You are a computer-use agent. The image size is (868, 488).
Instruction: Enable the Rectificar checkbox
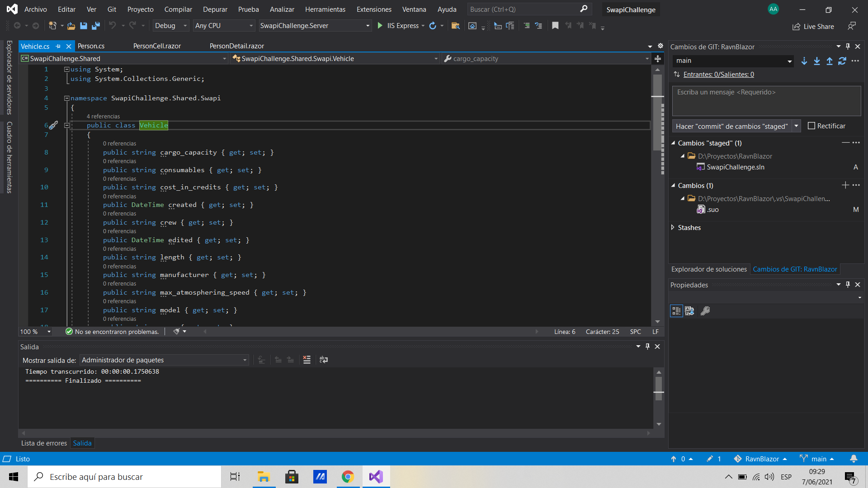(811, 126)
